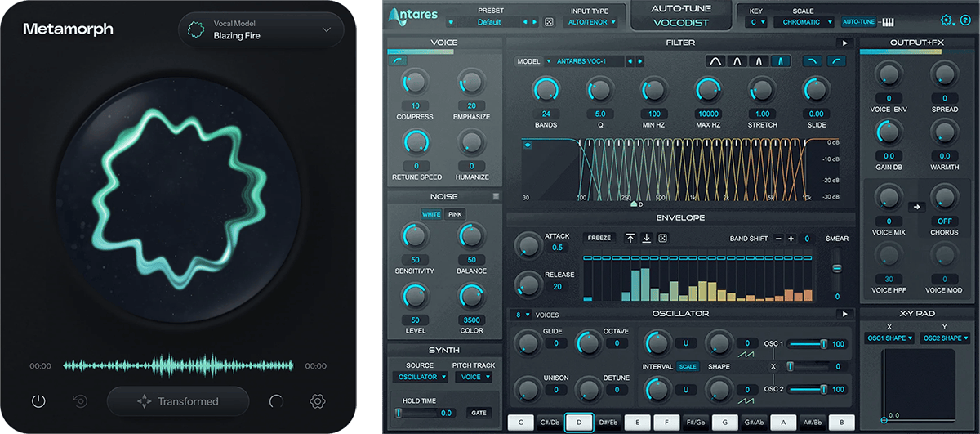Toggle the Auto-Tune button on
The width and height of the screenshot is (980, 434).
pos(857,22)
